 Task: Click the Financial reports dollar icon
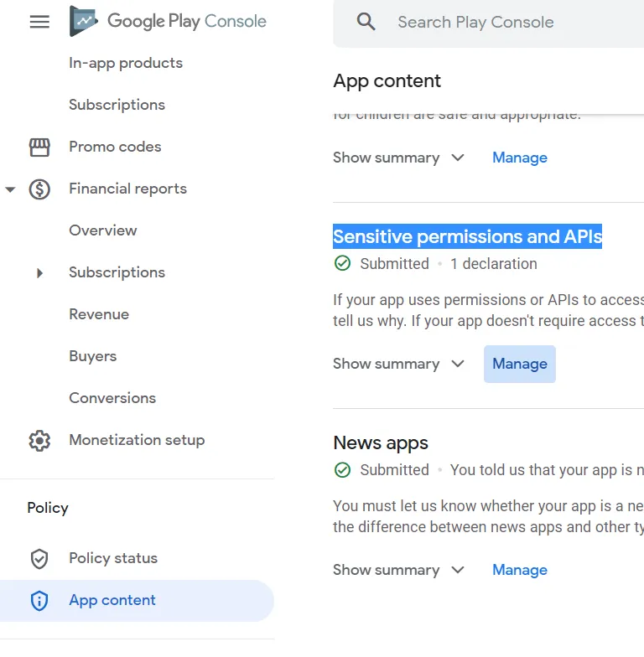click(x=39, y=189)
